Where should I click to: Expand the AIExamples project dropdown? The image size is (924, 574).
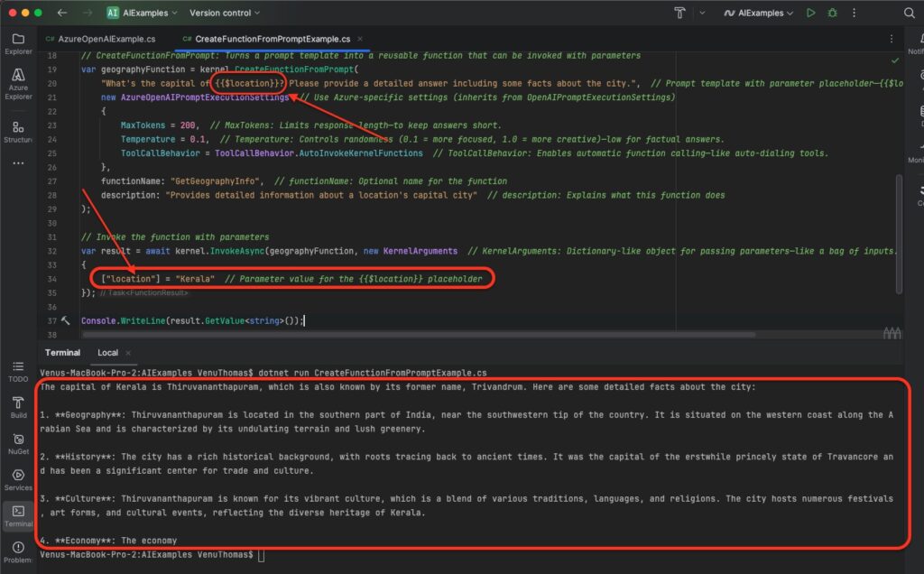142,14
